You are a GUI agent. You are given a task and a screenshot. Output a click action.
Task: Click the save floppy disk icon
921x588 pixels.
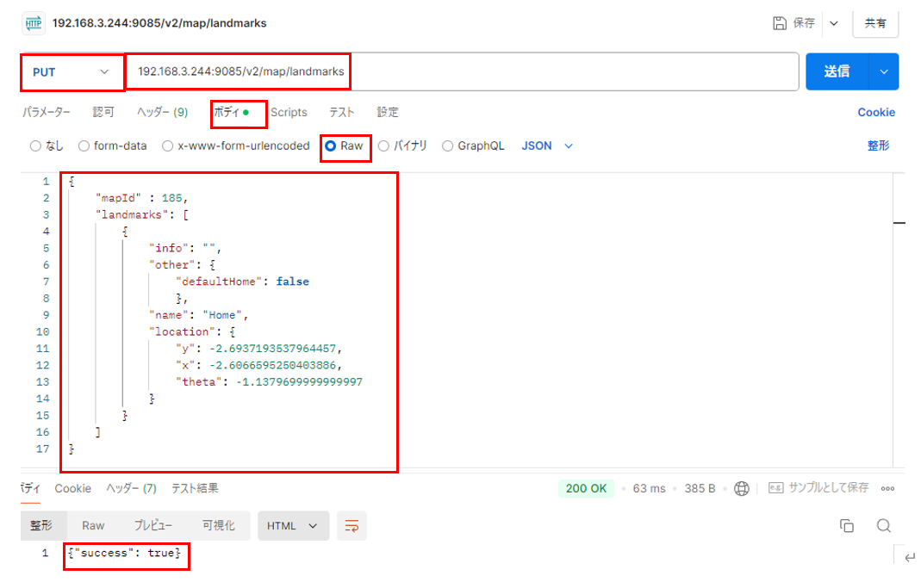pyautogui.click(x=780, y=23)
